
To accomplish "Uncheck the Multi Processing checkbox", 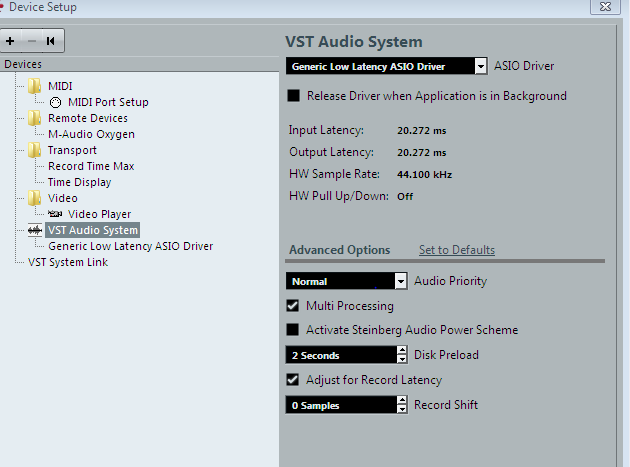I will 292,306.
